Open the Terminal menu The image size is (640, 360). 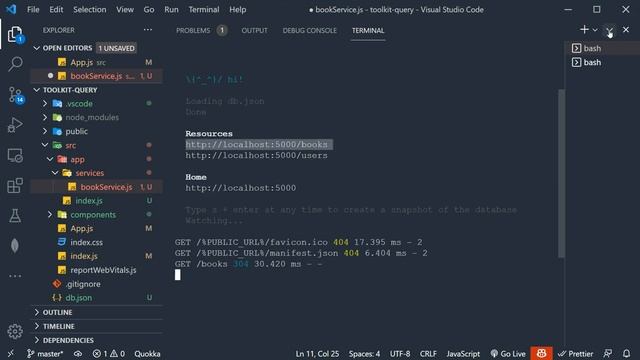[x=204, y=9]
